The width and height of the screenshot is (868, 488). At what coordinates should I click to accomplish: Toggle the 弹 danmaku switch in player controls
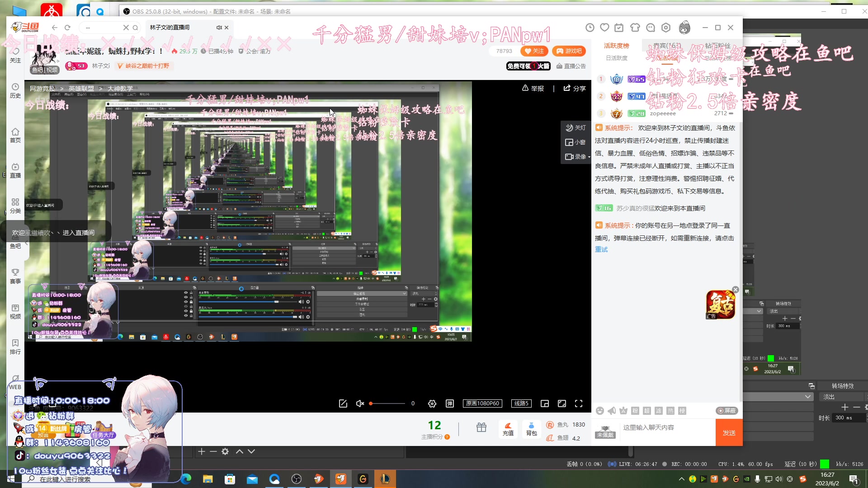coord(450,404)
